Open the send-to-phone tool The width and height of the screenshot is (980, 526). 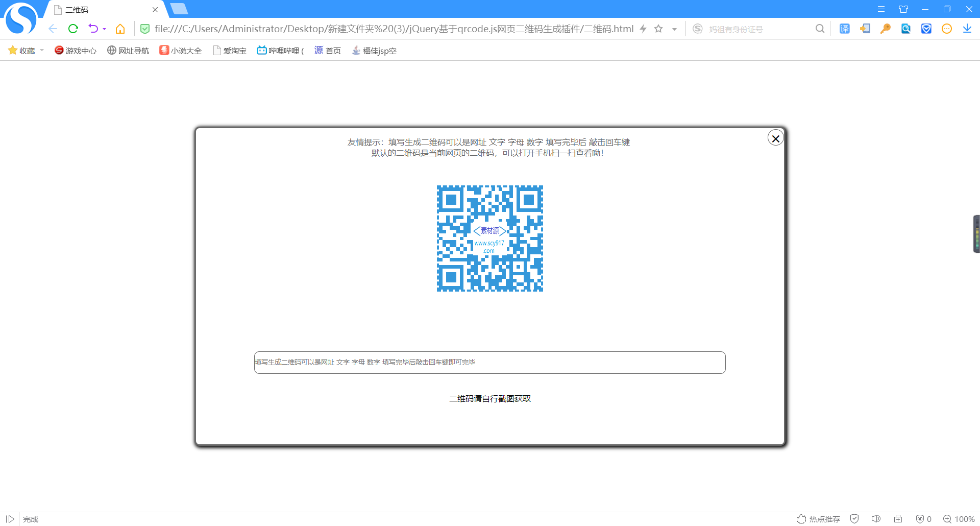pos(865,29)
